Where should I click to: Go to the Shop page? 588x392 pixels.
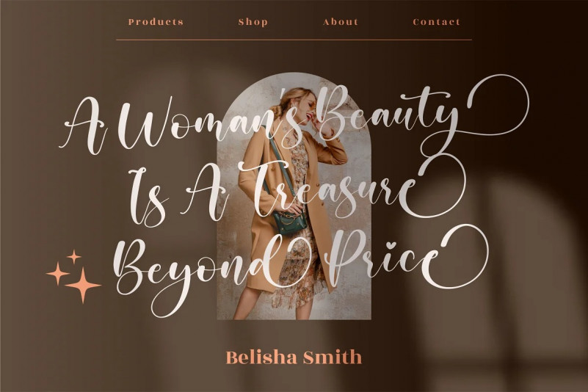(253, 22)
